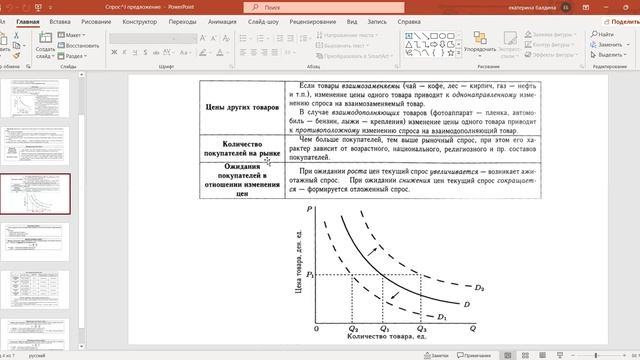640x360 pixels.
Task: Open the Раздел section dropdown
Action: (x=73, y=56)
